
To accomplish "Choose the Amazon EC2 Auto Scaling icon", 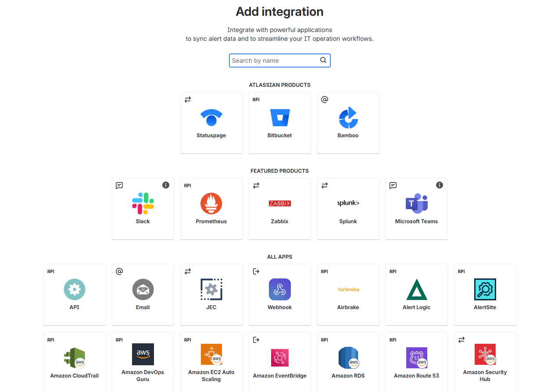I will coord(211,354).
